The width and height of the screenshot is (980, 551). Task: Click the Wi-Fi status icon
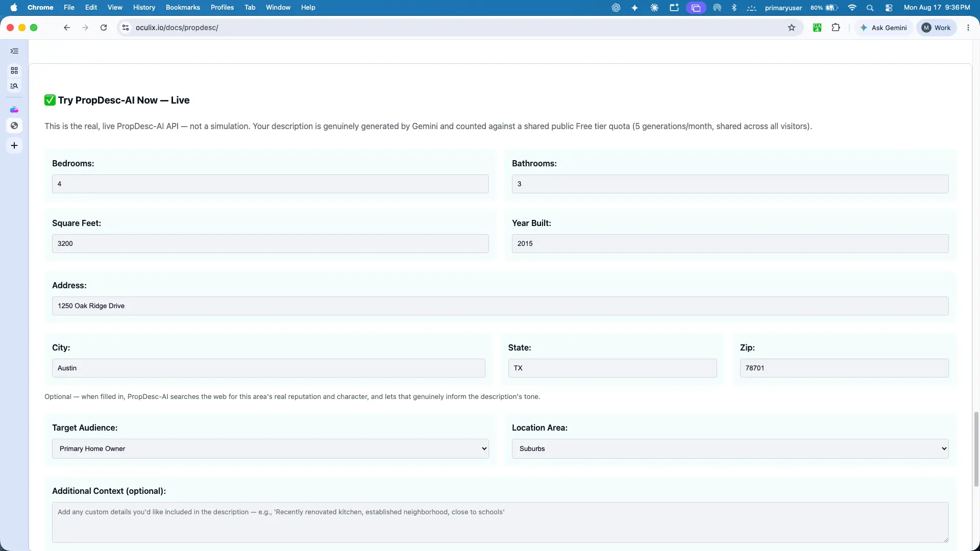click(852, 8)
